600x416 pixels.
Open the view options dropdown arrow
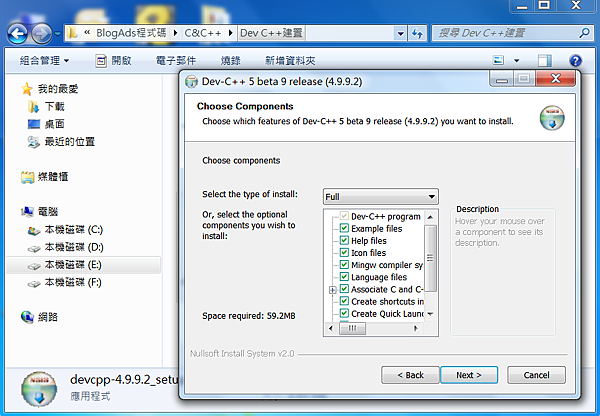[x=517, y=60]
